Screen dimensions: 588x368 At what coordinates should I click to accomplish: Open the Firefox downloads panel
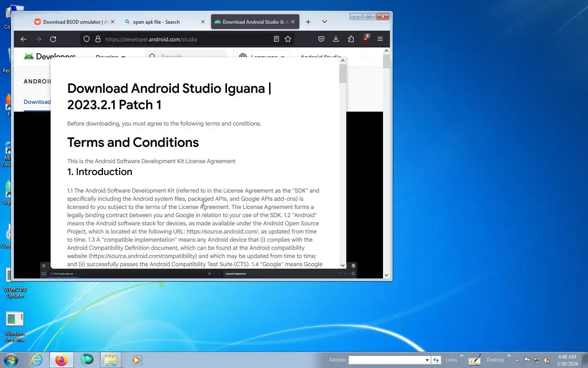[x=336, y=39]
